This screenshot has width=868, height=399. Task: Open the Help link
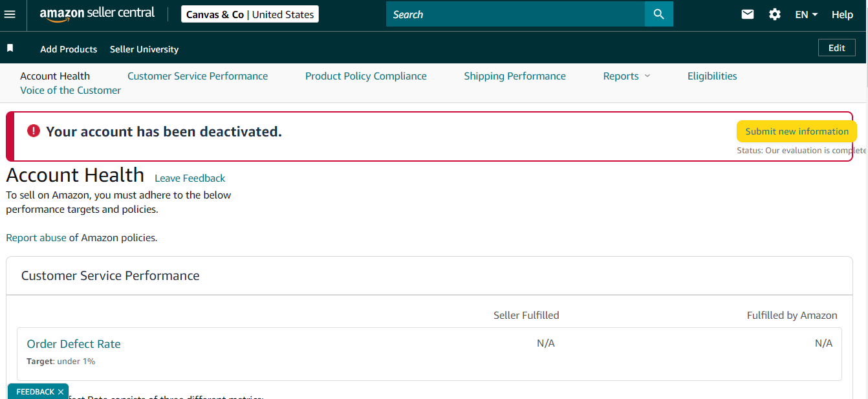(842, 14)
